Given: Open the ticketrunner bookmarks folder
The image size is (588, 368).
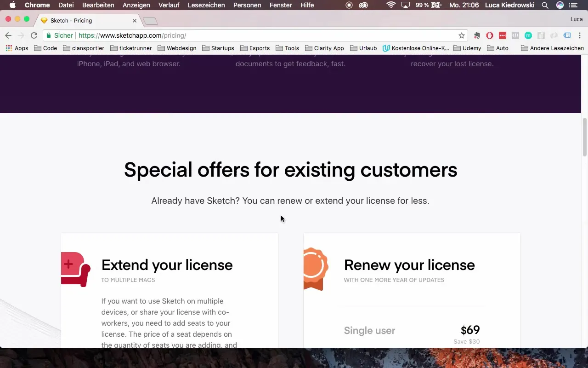Looking at the screenshot, I should 131,48.
